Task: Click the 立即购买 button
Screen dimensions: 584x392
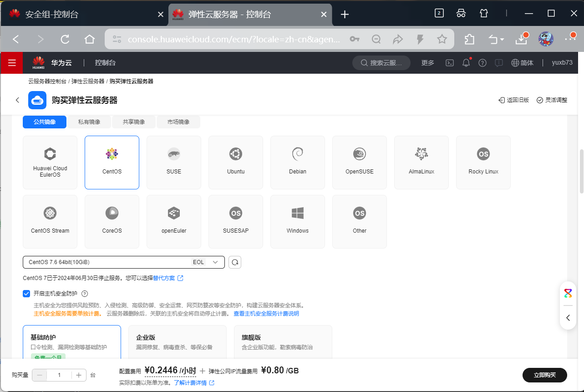Action: 545,375
